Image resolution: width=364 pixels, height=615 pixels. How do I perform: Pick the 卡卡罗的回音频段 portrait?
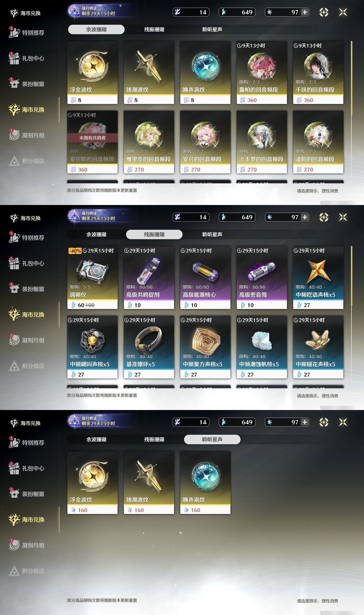[262, 136]
